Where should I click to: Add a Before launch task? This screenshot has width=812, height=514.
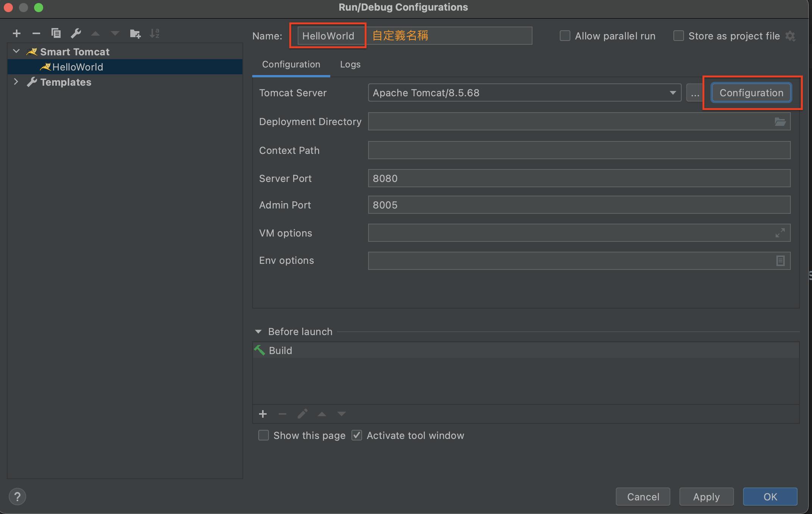point(263,414)
